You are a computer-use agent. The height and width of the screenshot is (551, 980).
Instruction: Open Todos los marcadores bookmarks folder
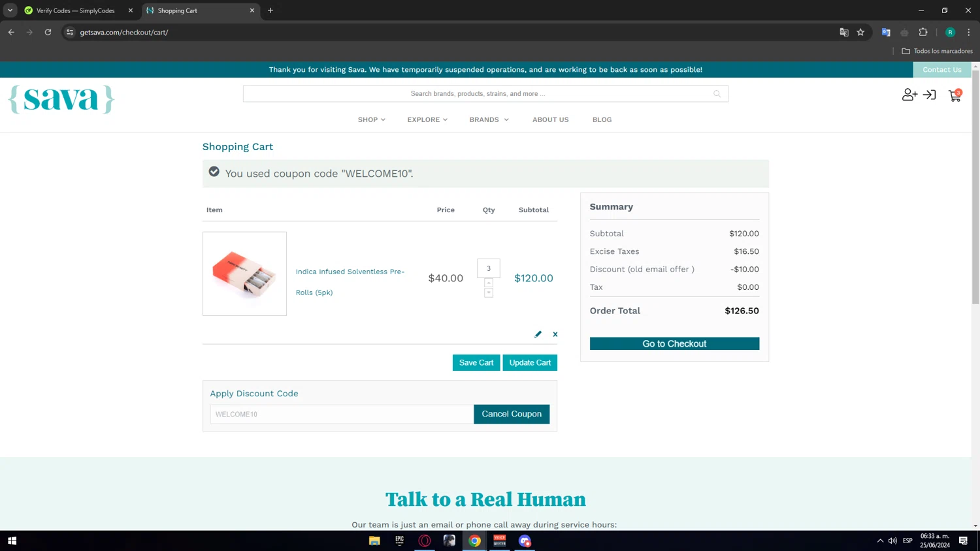937,51
